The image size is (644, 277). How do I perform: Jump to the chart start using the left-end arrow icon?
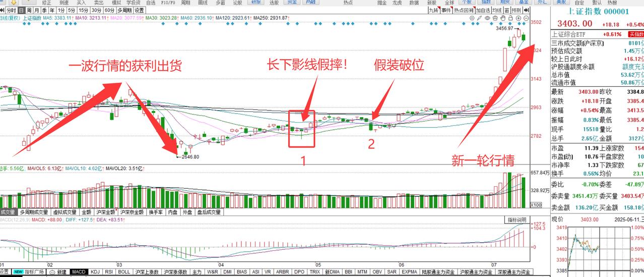click(2, 10)
